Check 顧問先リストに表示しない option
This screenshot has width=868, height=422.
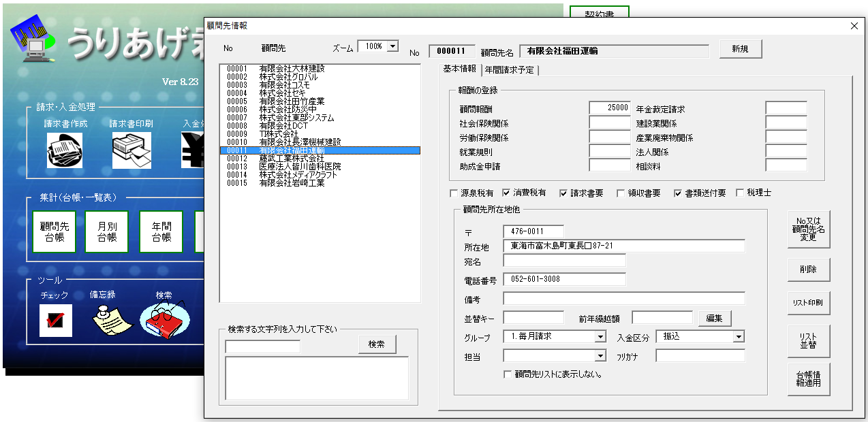click(508, 374)
